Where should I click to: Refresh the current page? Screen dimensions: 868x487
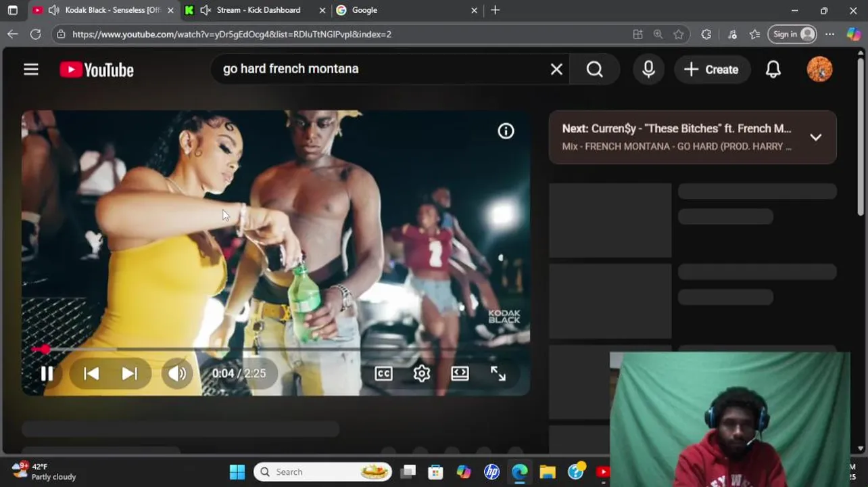36,34
